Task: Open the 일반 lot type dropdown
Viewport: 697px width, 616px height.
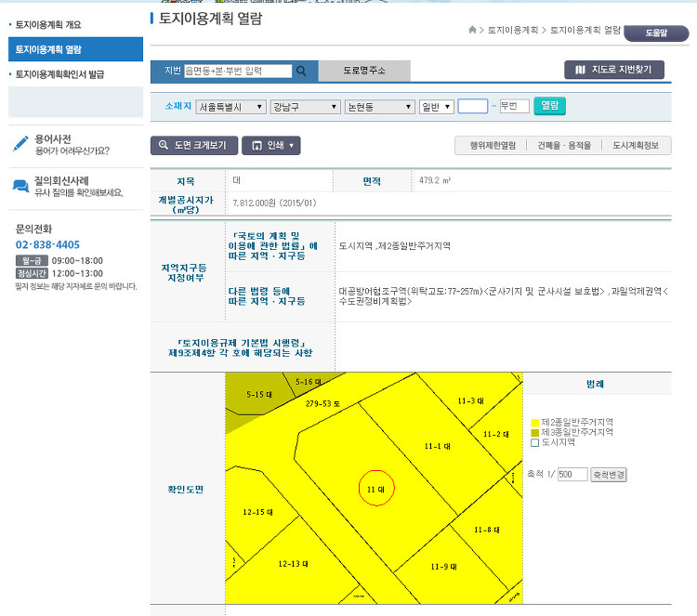Action: pyautogui.click(x=436, y=107)
